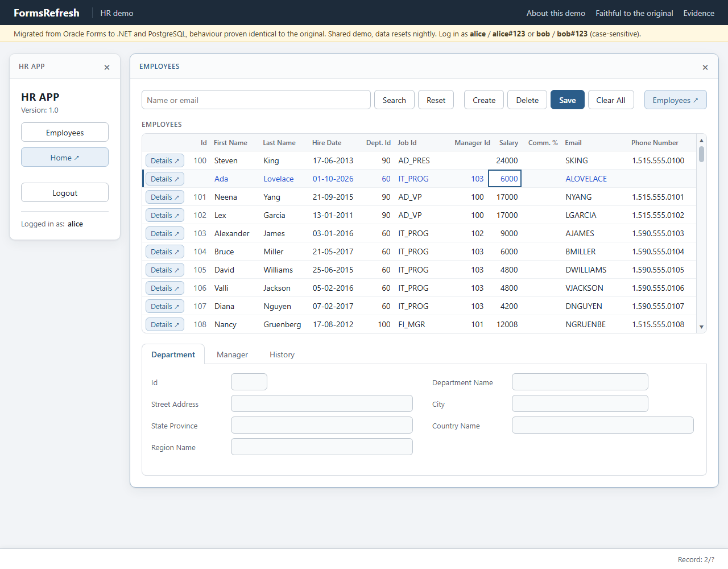The image size is (728, 569).
Task: Open Details for Neena Yang
Action: (165, 197)
